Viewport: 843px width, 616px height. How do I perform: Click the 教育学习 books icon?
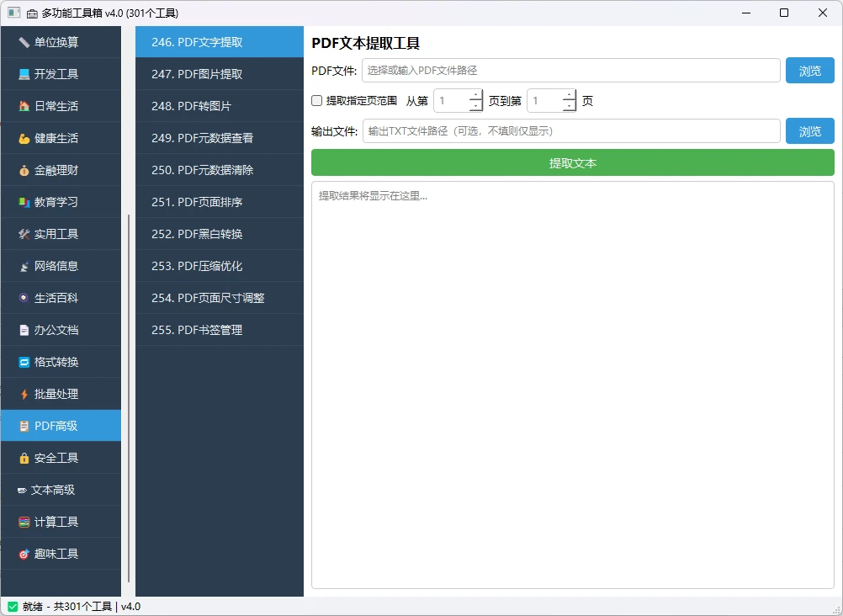click(24, 202)
